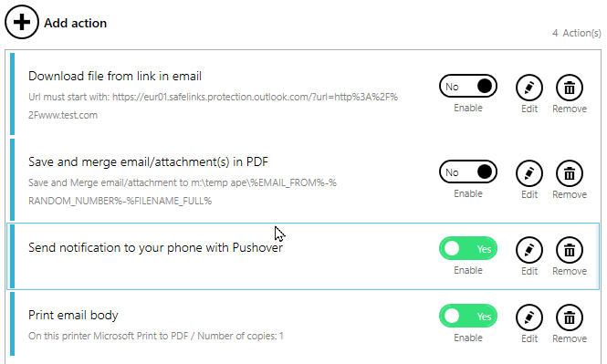Edit the Download file from link action
This screenshot has height=364, width=607.
click(x=529, y=88)
